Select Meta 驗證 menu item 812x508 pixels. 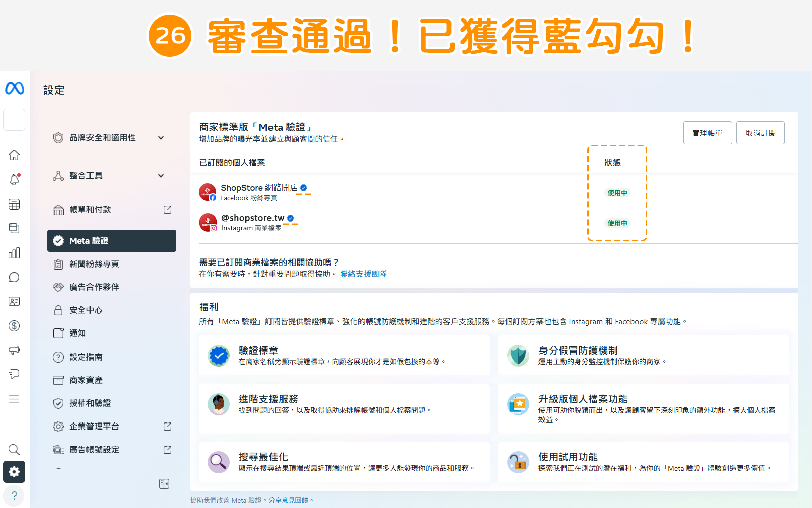[x=112, y=241]
